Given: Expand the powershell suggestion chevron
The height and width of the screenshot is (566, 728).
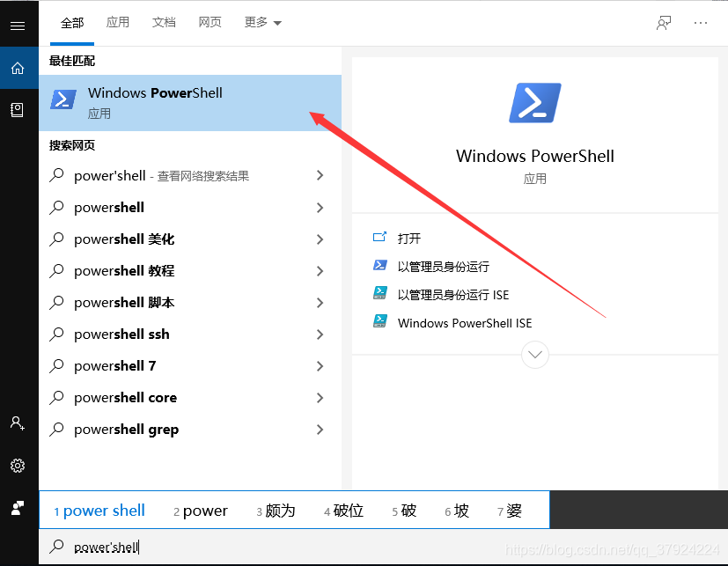Looking at the screenshot, I should pyautogui.click(x=320, y=208).
